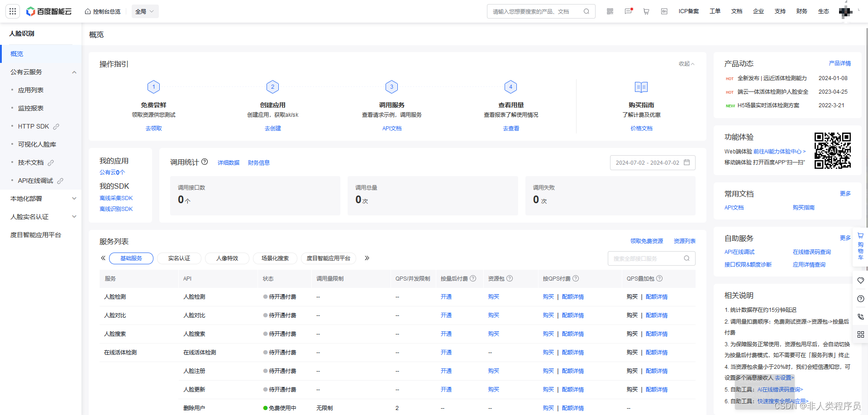Open the 全局 region dropdown
This screenshot has height=415, width=868.
pyautogui.click(x=145, y=11)
